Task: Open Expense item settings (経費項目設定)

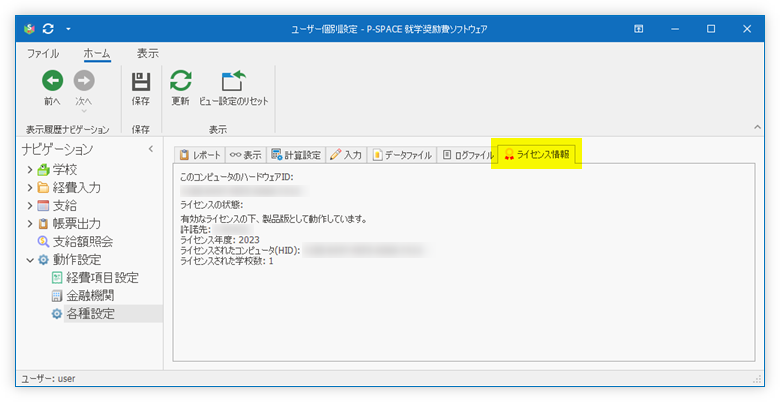Action: click(102, 278)
